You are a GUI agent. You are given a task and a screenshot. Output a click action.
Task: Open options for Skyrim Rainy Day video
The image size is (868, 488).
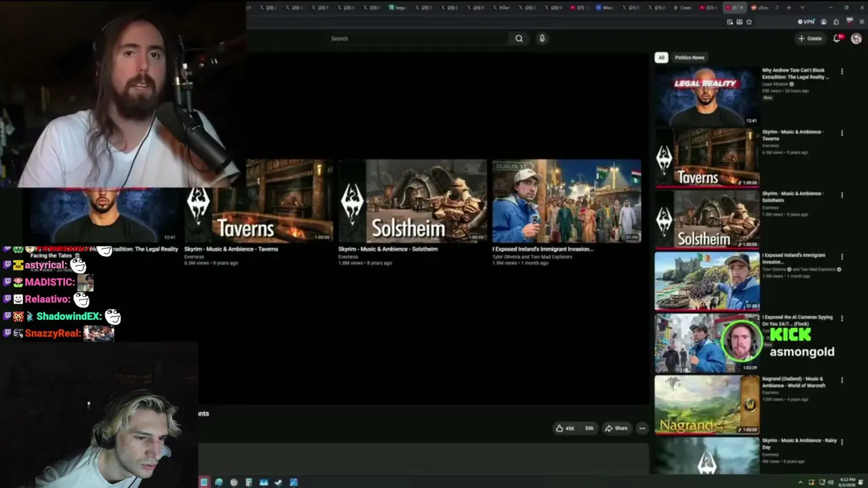[x=842, y=442]
